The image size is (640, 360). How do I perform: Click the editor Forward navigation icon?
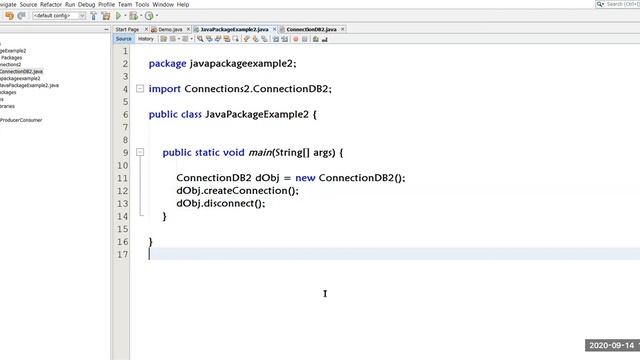tap(185, 39)
